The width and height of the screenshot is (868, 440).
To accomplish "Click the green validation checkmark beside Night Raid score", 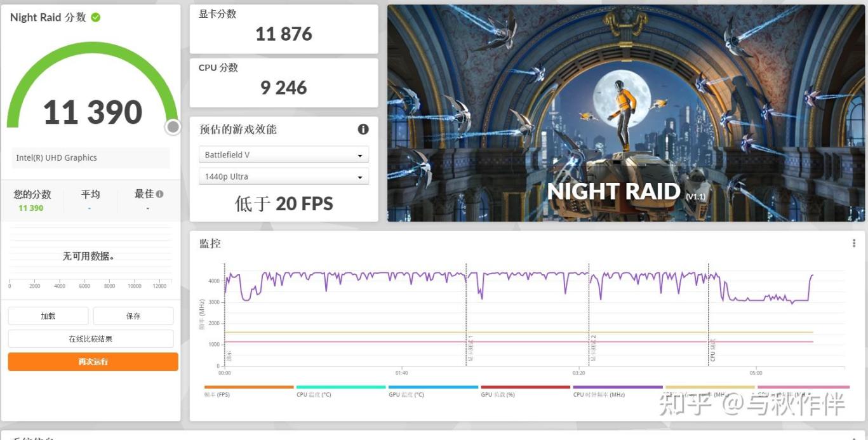I will 95,18.
